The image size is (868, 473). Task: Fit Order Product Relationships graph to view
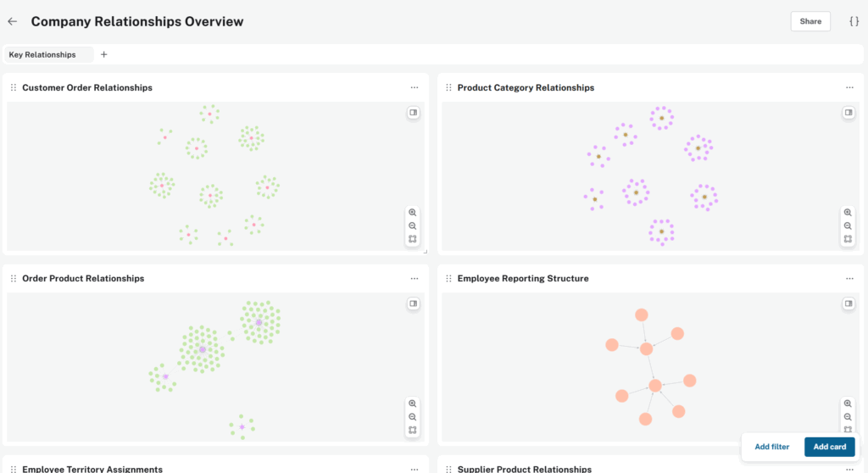[x=413, y=431]
